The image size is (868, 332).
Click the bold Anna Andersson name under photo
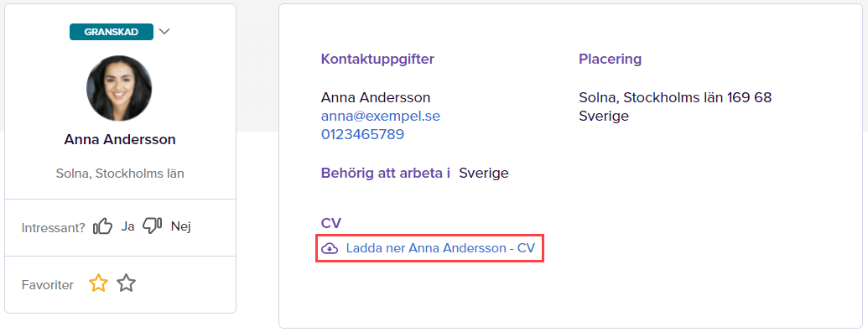[120, 140]
